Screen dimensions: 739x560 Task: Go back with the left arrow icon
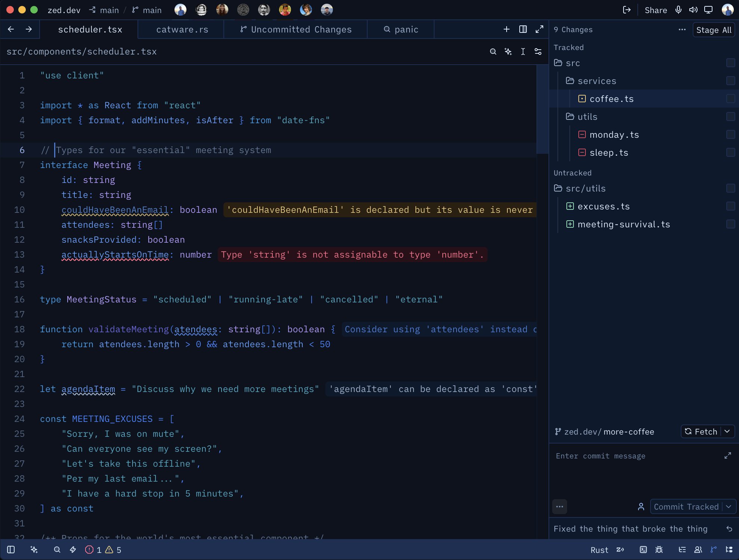coord(11,29)
